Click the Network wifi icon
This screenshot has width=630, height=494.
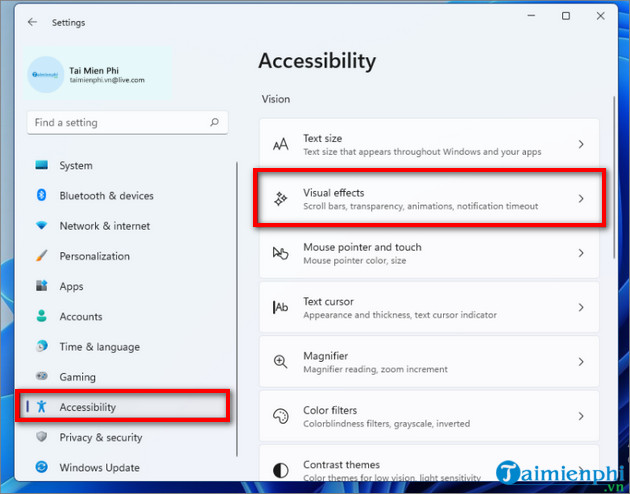click(x=41, y=225)
